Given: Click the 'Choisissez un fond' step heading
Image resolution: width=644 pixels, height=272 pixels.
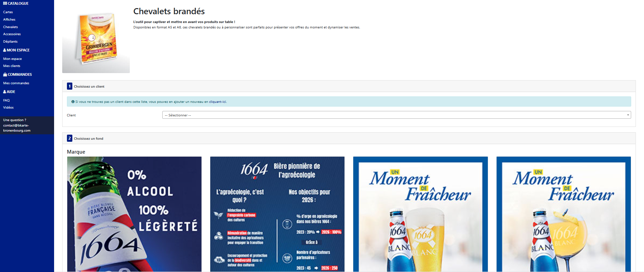Looking at the screenshot, I should [89, 139].
